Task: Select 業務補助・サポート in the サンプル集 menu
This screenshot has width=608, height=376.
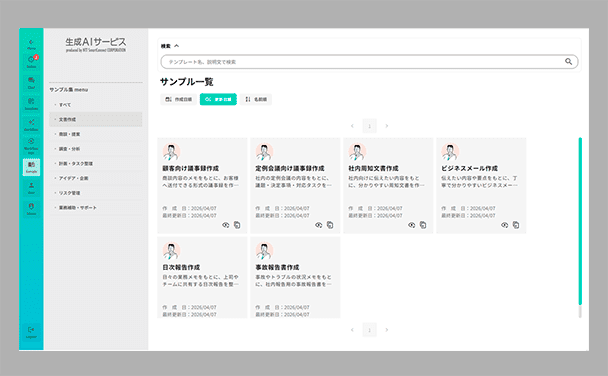Action: pyautogui.click(x=96, y=208)
